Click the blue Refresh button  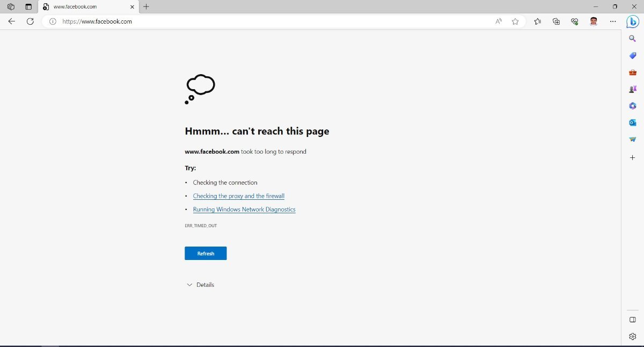point(206,254)
